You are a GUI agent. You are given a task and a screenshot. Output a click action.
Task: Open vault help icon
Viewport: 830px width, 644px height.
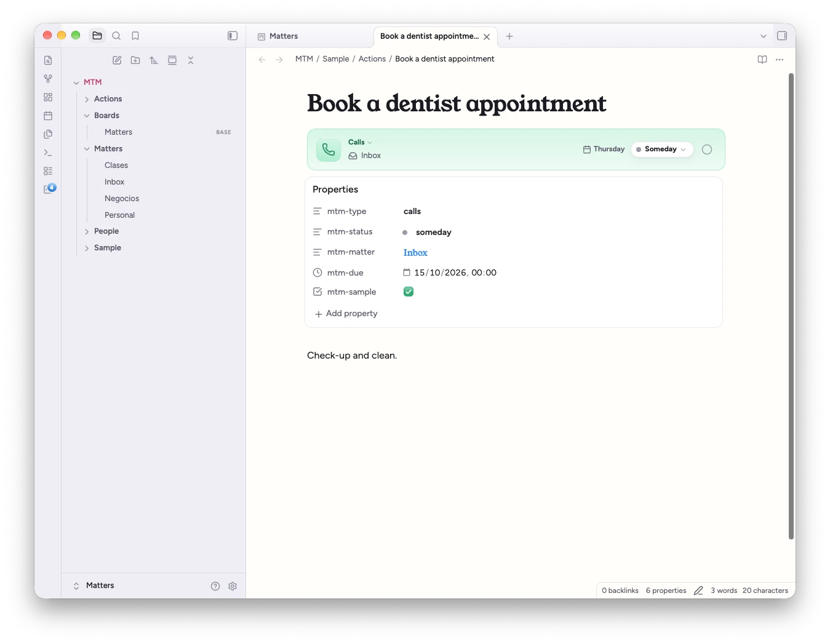click(x=215, y=586)
